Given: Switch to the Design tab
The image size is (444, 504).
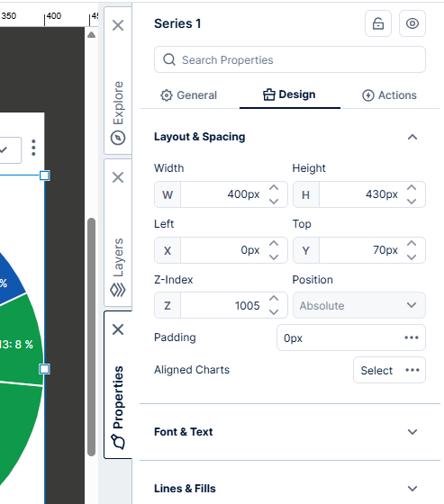Looking at the screenshot, I should [290, 94].
